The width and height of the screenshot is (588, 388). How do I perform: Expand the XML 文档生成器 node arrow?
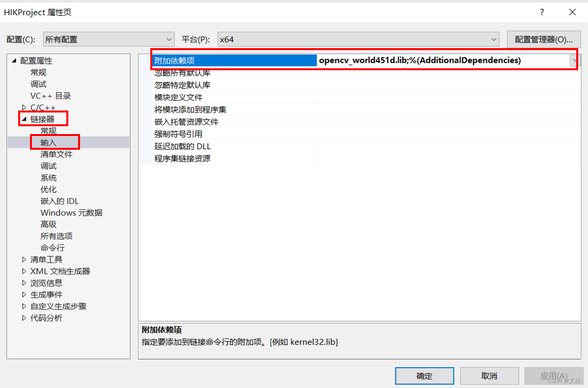tap(24, 271)
